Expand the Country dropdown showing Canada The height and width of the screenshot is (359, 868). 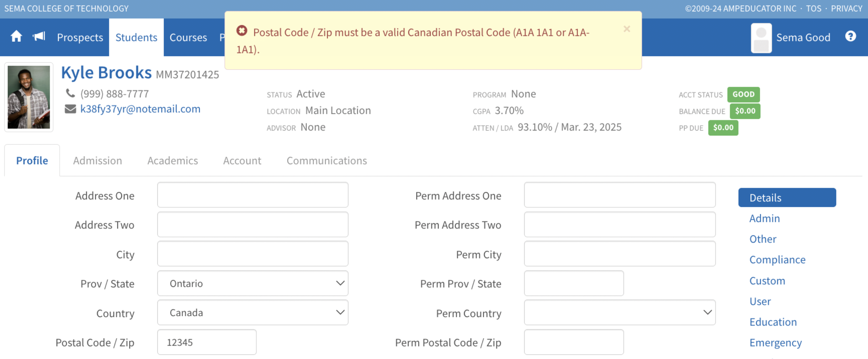[x=253, y=313]
